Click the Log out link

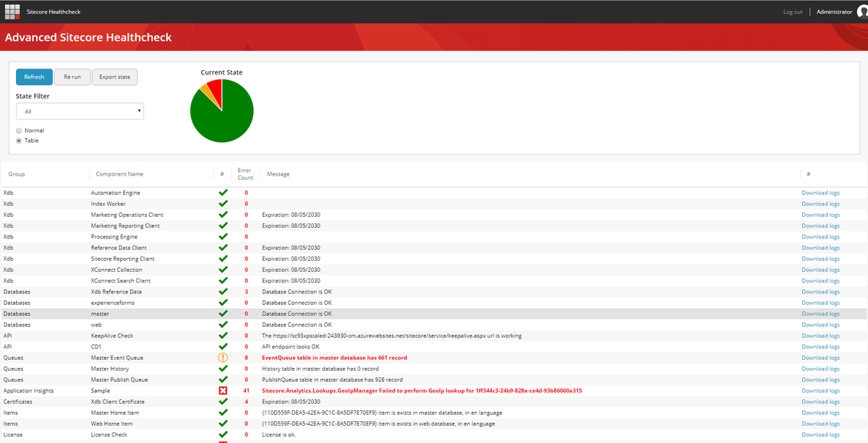coord(793,12)
